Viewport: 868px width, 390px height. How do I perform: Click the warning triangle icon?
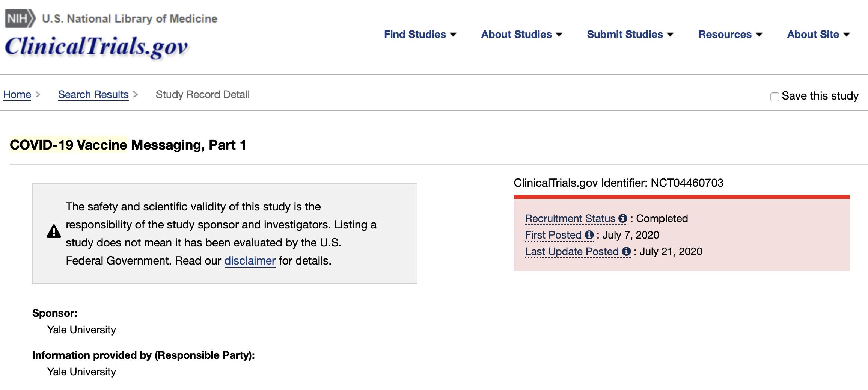pos(54,231)
